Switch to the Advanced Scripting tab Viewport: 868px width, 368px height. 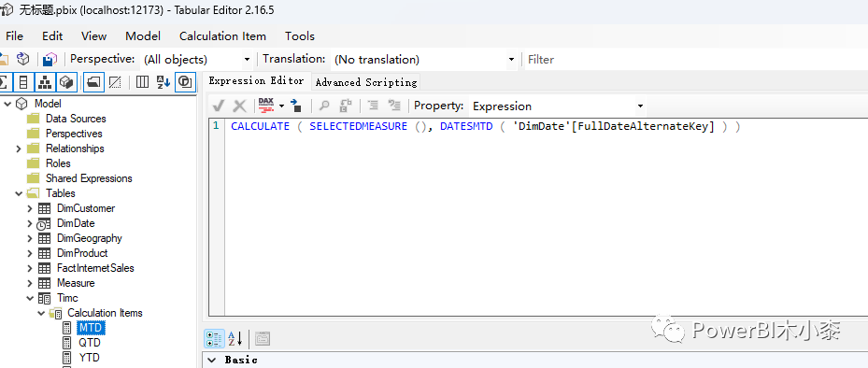pyautogui.click(x=366, y=82)
